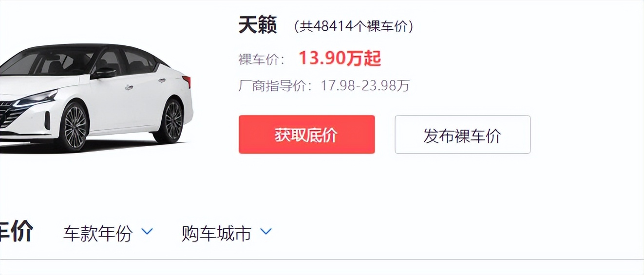Click the gray 裸车价 label

(262, 59)
